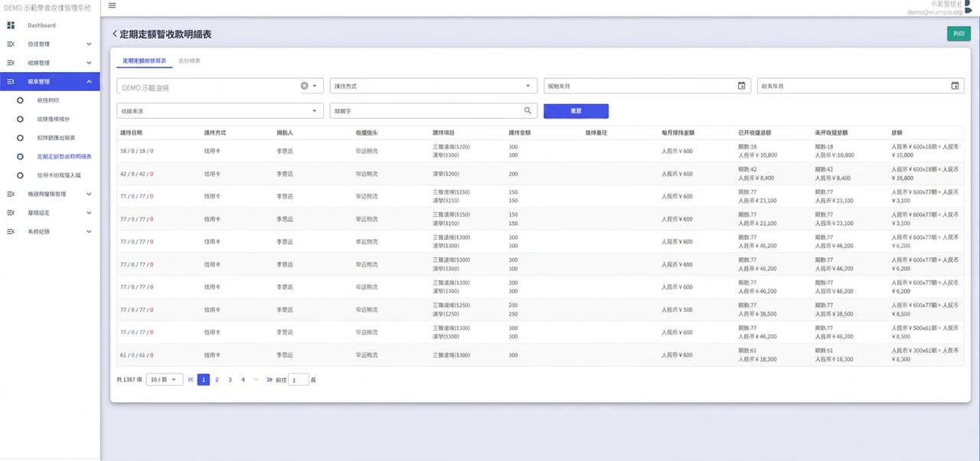This screenshot has width=980, height=461.
Task: Open the calendar icon in 開始年月 field
Action: pos(741,86)
